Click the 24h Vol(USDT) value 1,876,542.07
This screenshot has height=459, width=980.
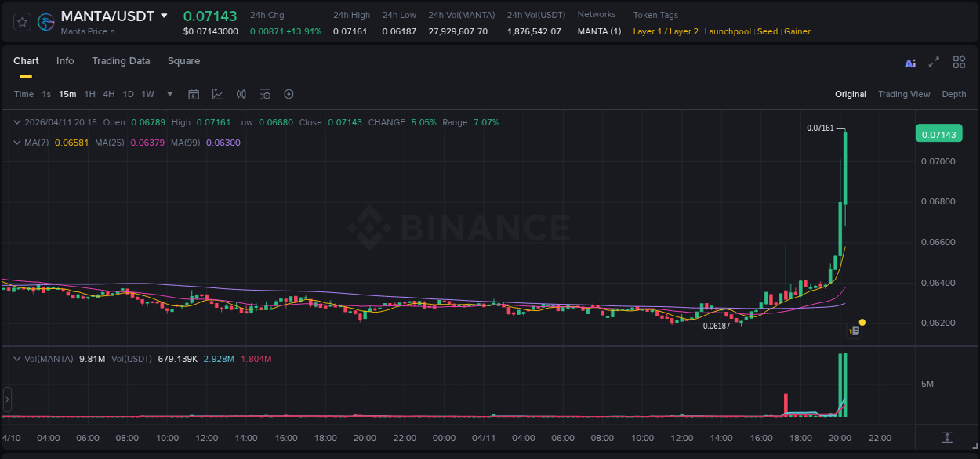[x=534, y=31]
